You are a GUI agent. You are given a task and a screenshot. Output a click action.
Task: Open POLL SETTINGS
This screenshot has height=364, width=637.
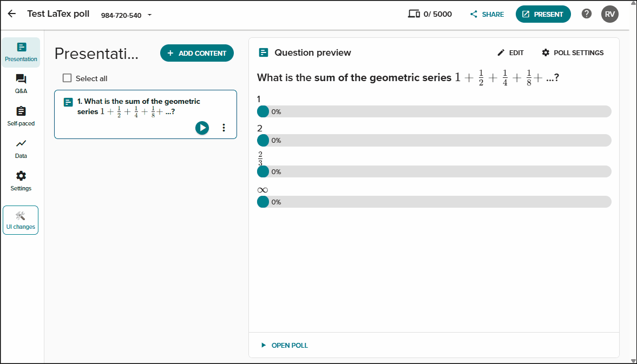pos(573,53)
